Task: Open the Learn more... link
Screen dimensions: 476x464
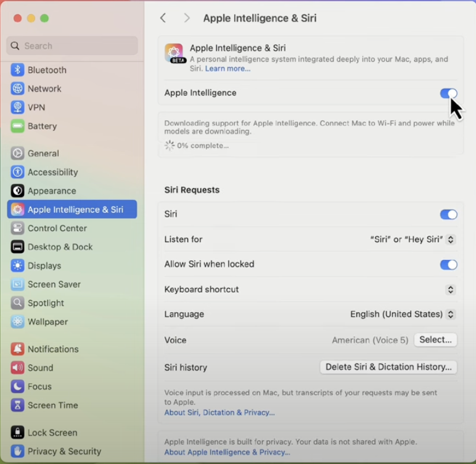Action: pyautogui.click(x=228, y=68)
